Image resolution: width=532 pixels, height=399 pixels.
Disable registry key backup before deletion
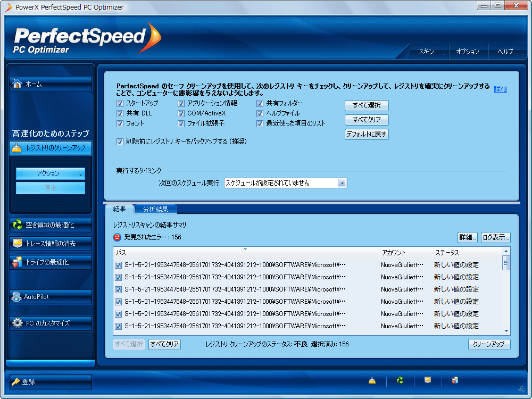pos(120,142)
